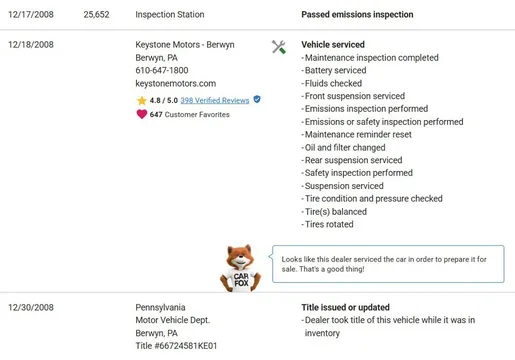Viewport: 515px width, 360px height.
Task: Click the Tires rotated service line
Action: (x=327, y=224)
